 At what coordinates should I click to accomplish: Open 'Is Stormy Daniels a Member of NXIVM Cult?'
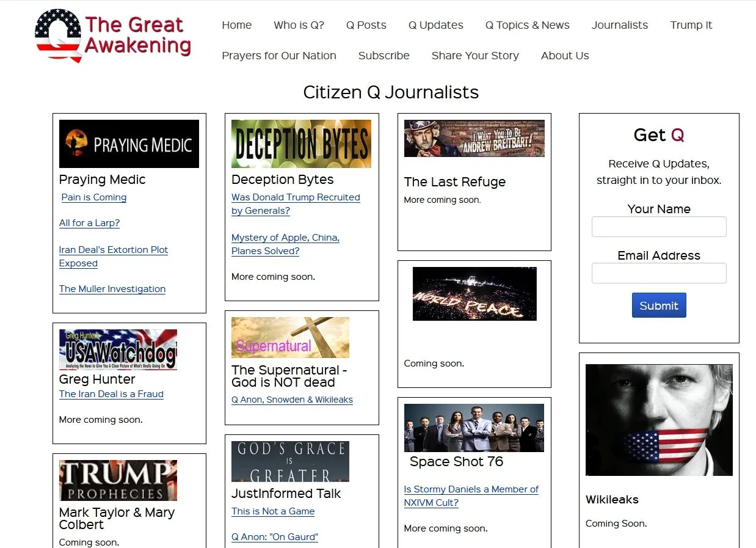471,496
